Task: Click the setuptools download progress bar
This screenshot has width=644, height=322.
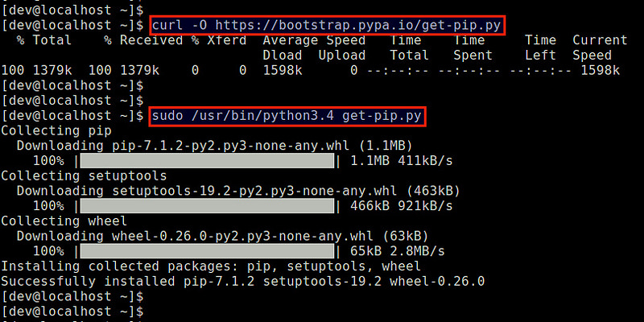Action: (204, 206)
